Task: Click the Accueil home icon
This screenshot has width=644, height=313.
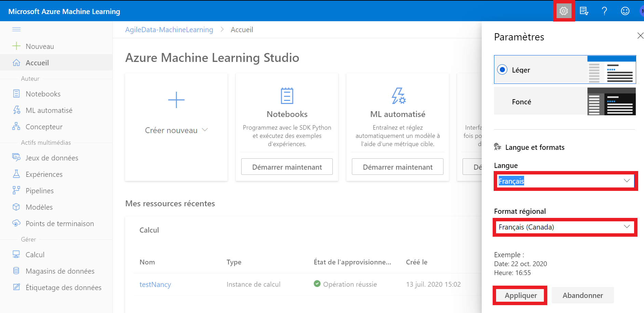Action: [16, 63]
